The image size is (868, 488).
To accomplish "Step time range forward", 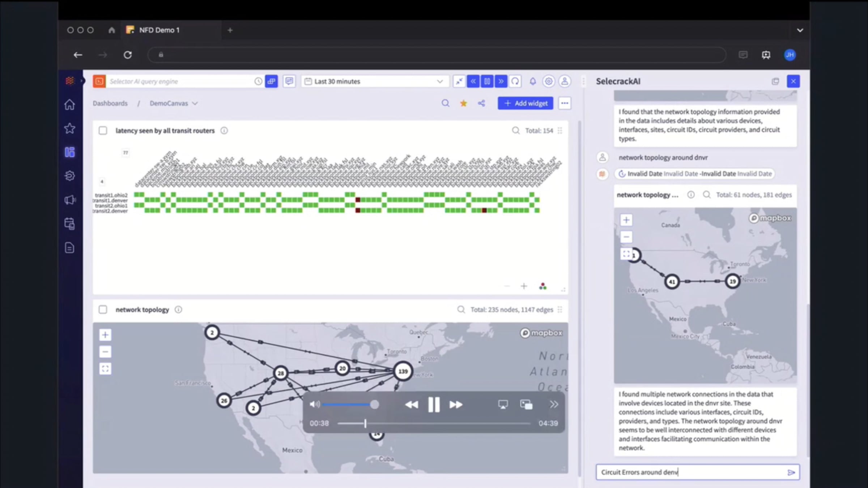I will pos(501,81).
